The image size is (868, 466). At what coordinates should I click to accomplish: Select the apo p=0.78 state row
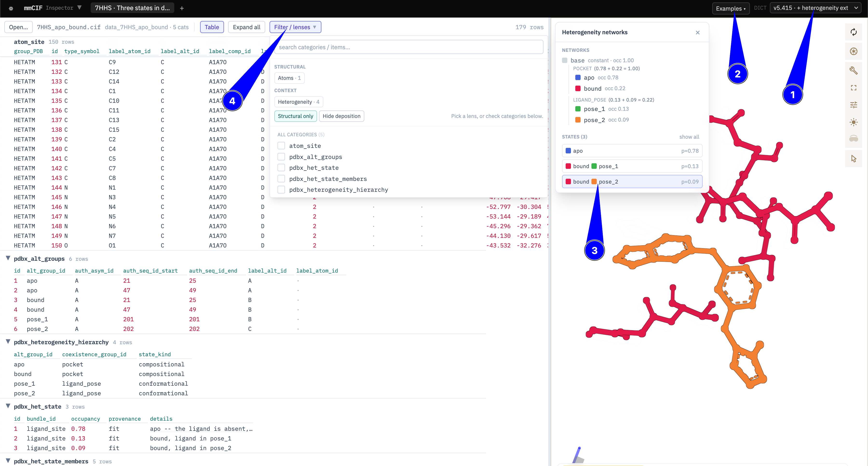[632, 151]
